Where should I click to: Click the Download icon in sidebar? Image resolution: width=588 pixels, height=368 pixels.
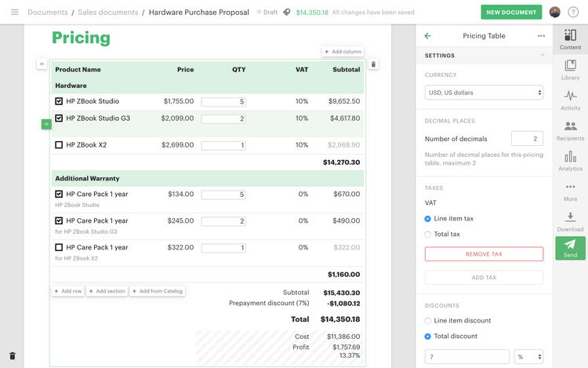(x=570, y=220)
